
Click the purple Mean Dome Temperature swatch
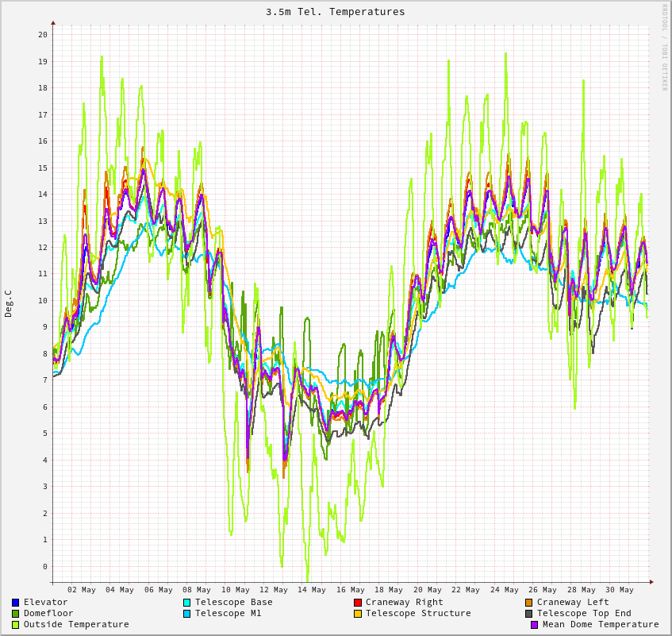tap(535, 625)
